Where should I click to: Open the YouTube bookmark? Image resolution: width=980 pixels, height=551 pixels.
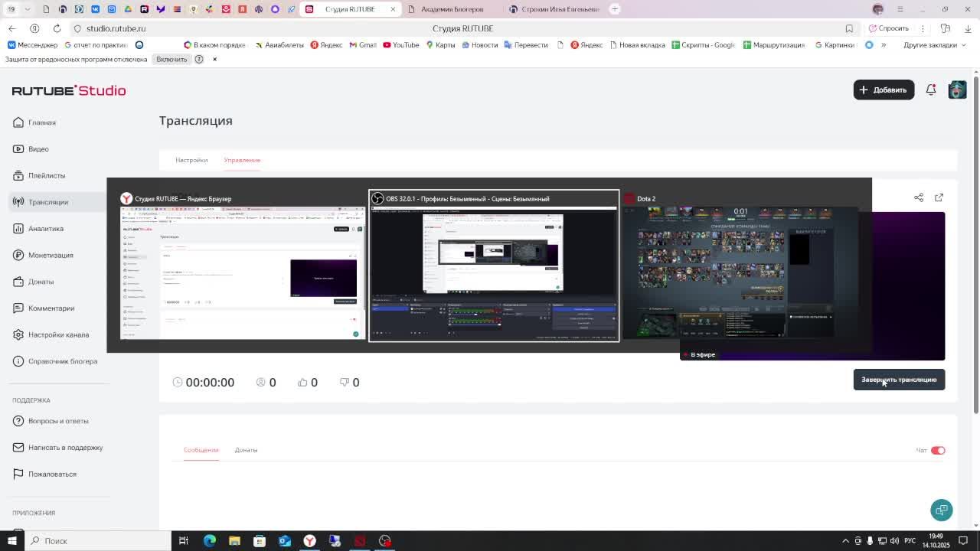click(x=400, y=45)
